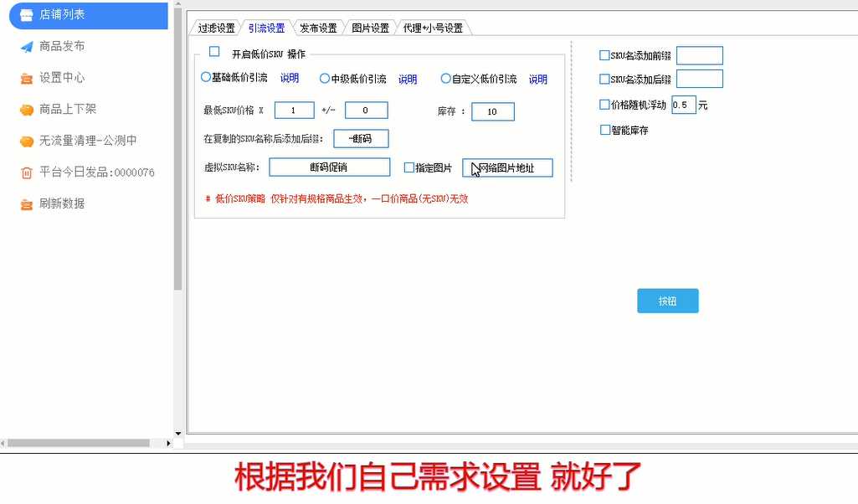Enable the 智能库存 checkbox

(x=605, y=130)
